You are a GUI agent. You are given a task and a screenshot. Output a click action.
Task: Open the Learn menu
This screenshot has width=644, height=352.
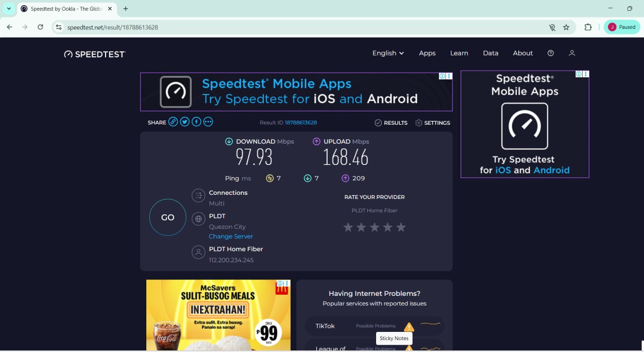[x=459, y=53]
